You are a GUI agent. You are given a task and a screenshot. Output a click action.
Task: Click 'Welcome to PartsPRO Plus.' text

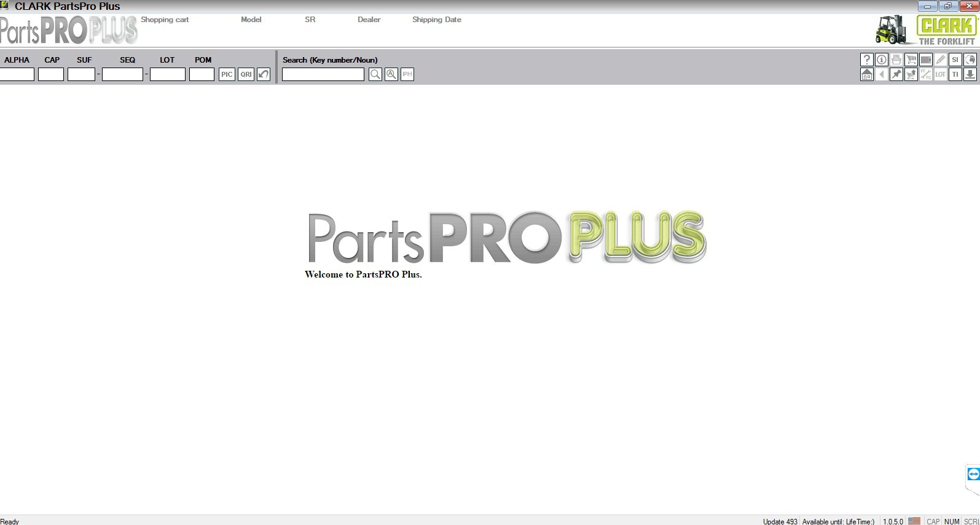click(x=363, y=274)
